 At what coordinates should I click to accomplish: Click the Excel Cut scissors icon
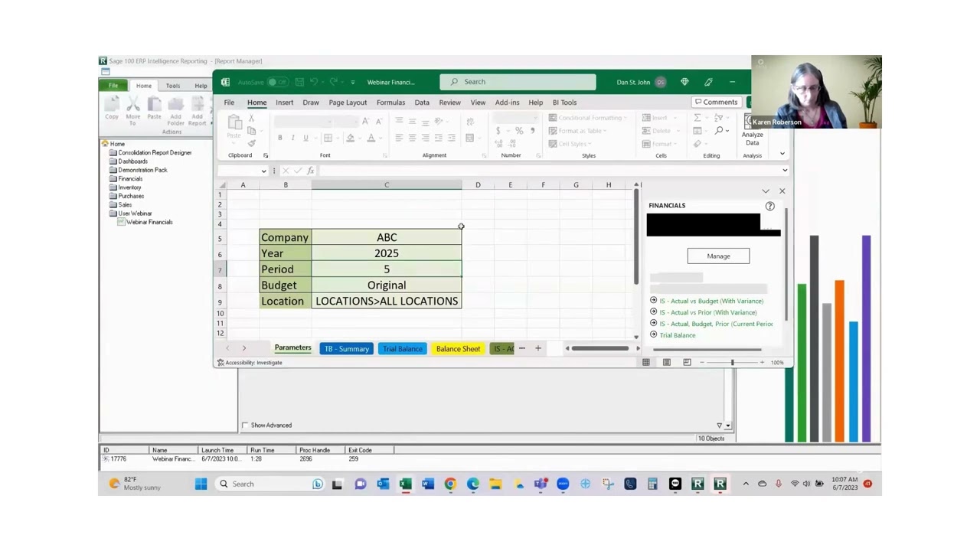click(252, 119)
